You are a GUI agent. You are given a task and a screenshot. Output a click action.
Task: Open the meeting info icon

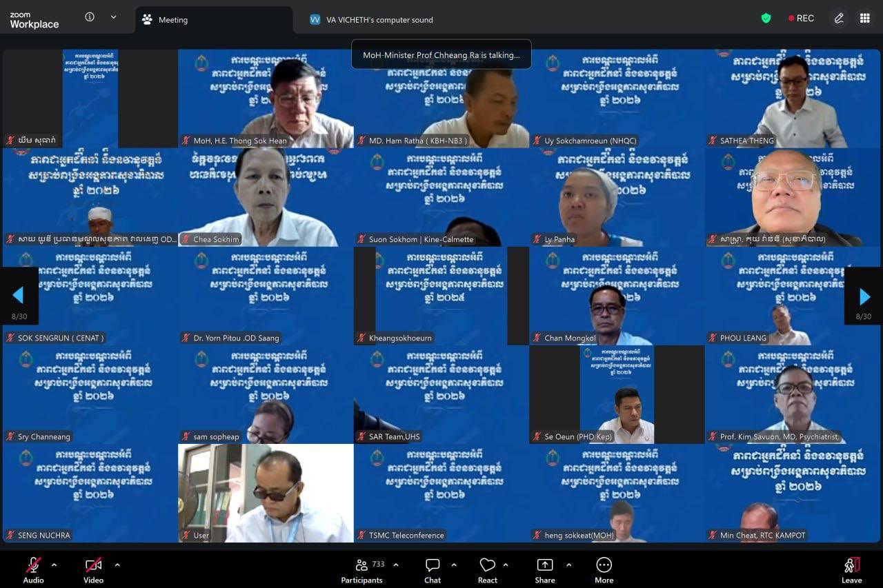coord(90,17)
